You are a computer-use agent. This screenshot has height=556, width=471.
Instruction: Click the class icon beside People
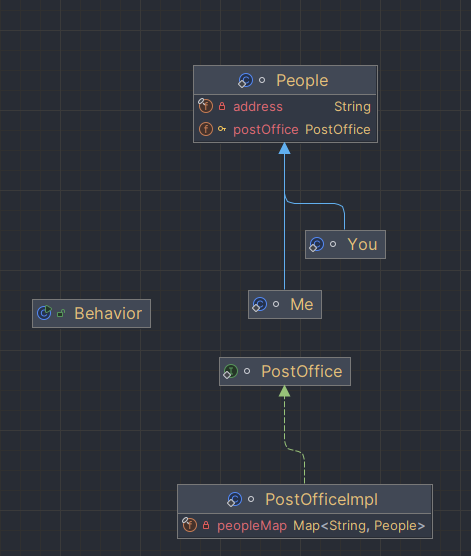point(245,80)
